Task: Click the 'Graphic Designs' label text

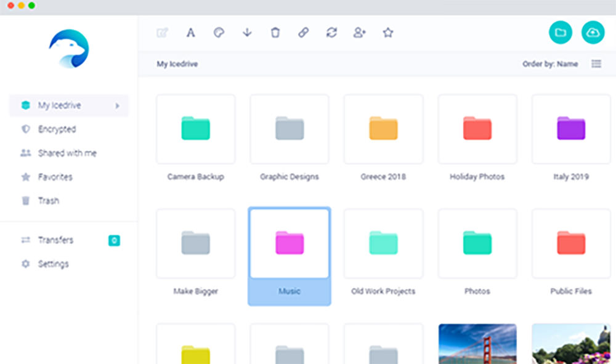Action: click(290, 177)
